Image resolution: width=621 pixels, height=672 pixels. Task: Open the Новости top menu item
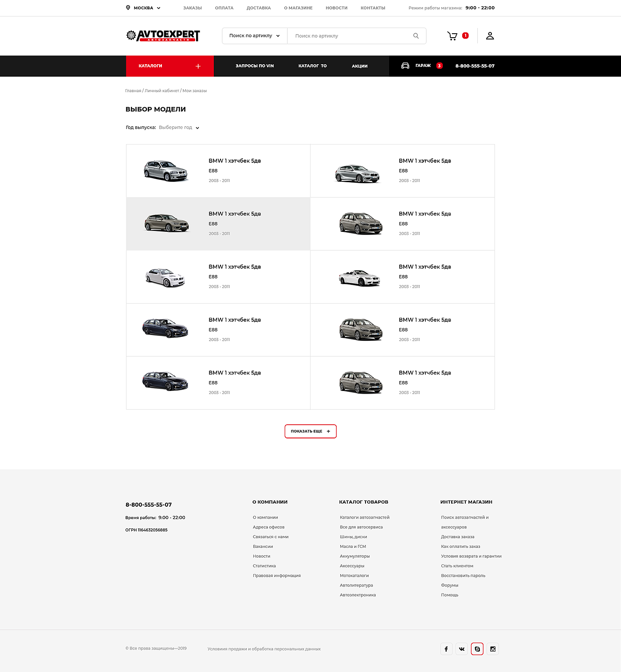(337, 8)
